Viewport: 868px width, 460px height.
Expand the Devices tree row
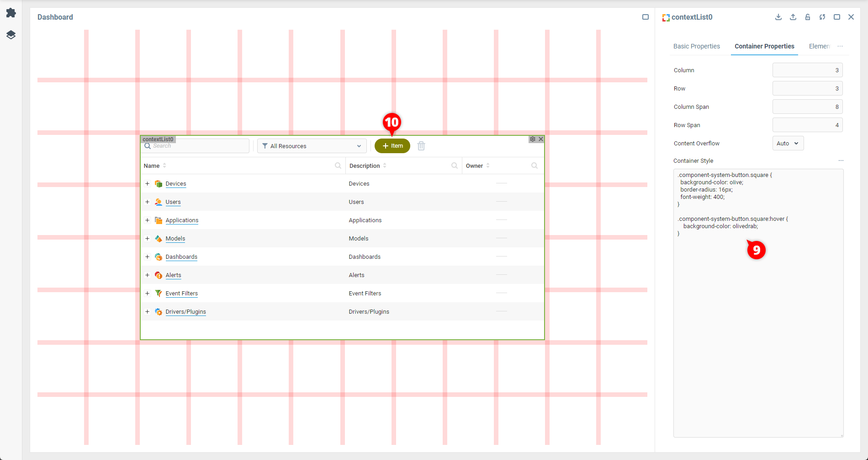[148, 183]
